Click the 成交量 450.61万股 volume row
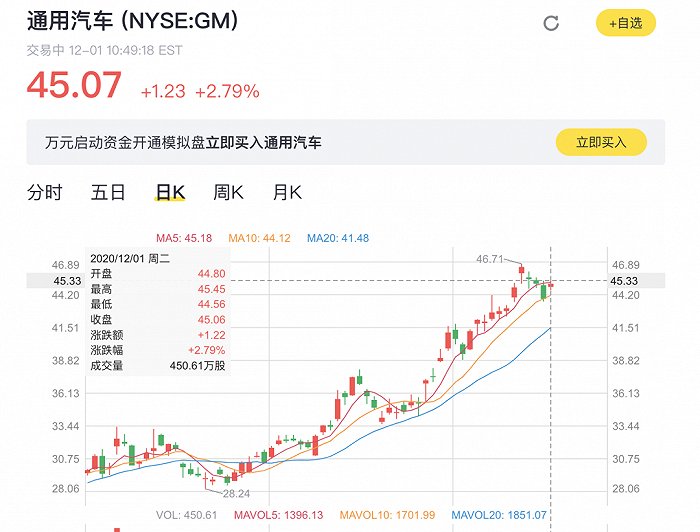Image resolution: width=700 pixels, height=532 pixels. (x=158, y=366)
